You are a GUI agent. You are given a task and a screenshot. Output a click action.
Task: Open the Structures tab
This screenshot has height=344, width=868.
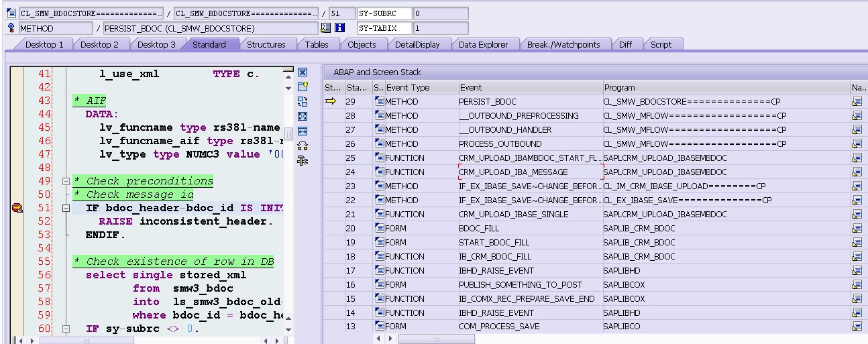pos(266,44)
